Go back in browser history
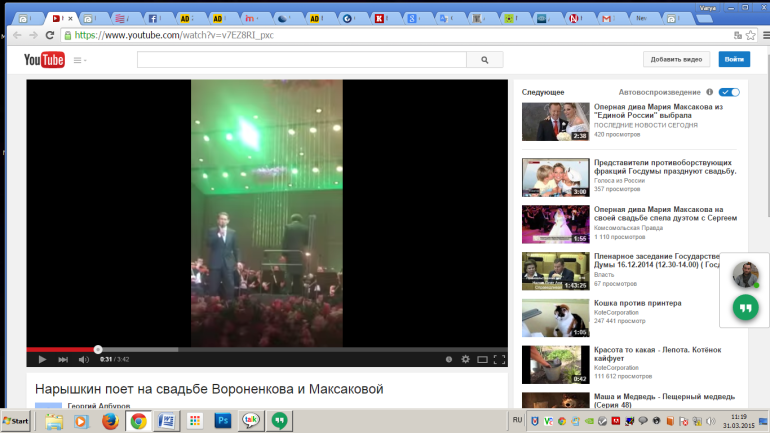This screenshot has height=433, width=770. [17, 35]
